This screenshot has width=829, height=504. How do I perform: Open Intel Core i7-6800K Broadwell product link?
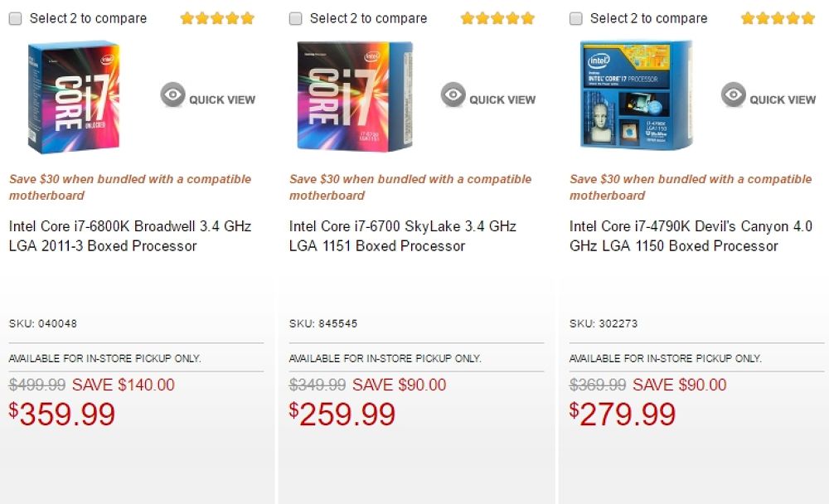click(130, 235)
